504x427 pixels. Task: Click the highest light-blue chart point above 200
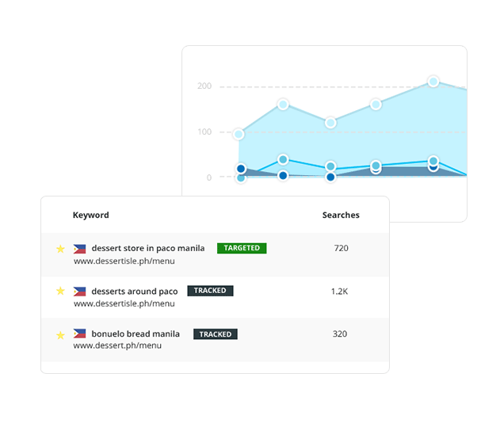click(433, 82)
